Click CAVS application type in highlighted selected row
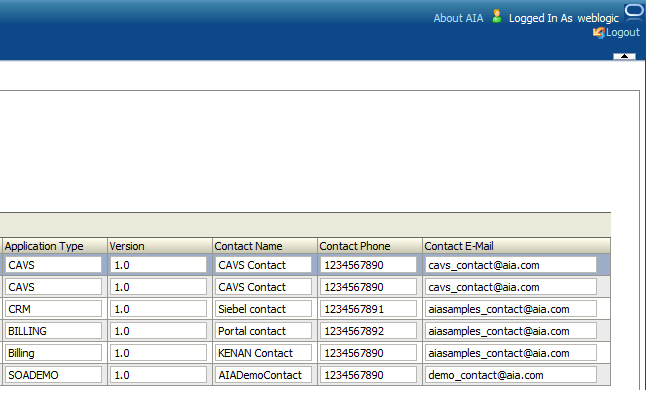The height and width of the screenshot is (395, 649). [53, 265]
